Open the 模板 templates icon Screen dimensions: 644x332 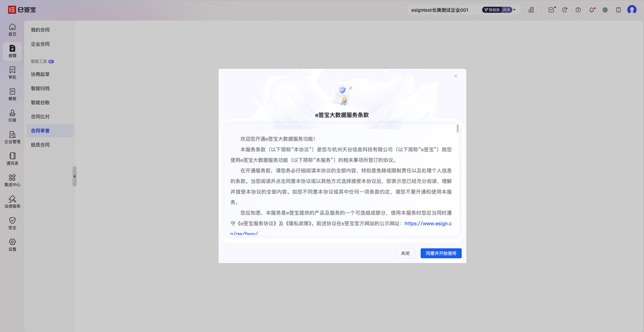click(12, 94)
